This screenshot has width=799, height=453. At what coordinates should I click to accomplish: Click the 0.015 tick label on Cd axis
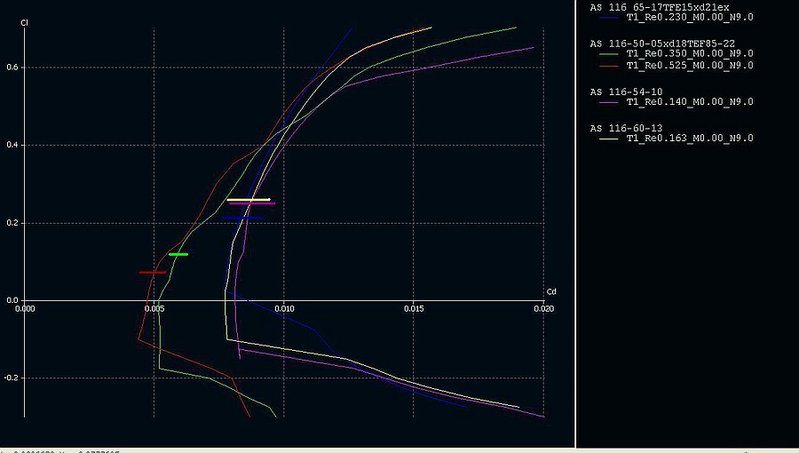(414, 309)
